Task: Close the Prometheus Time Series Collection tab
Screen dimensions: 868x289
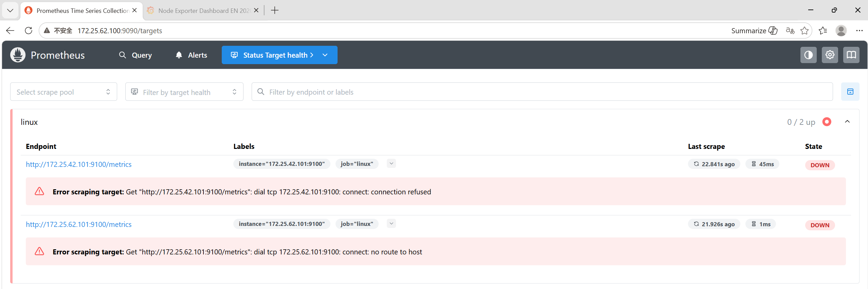Action: tap(134, 11)
